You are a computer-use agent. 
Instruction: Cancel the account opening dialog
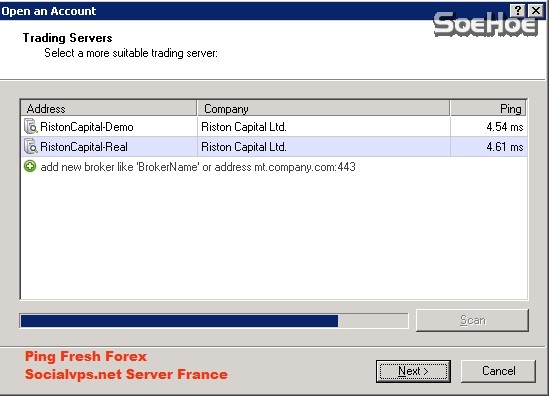498,371
